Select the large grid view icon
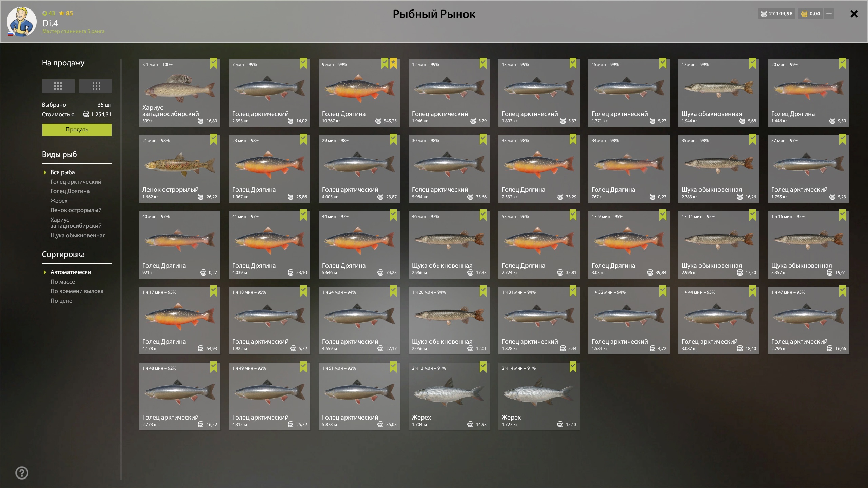The image size is (868, 488). 58,86
